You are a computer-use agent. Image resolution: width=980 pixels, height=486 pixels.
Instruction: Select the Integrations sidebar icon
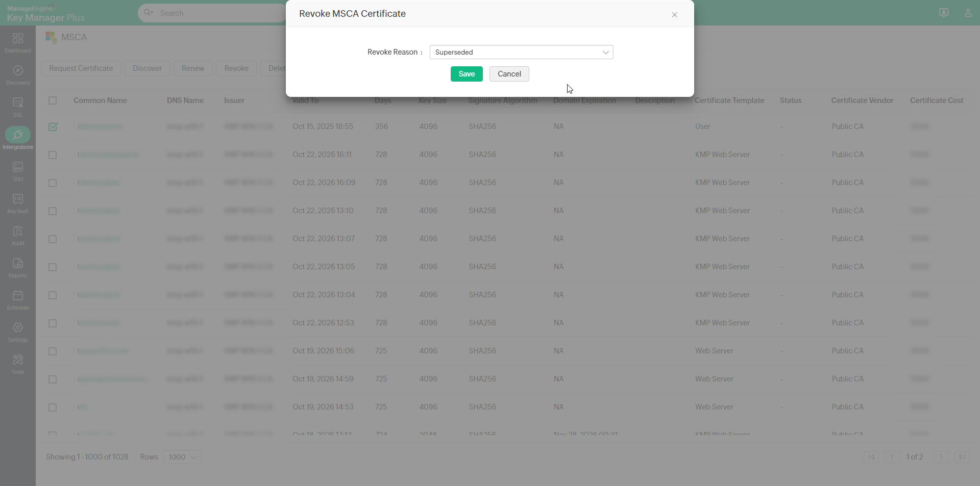pos(18,139)
